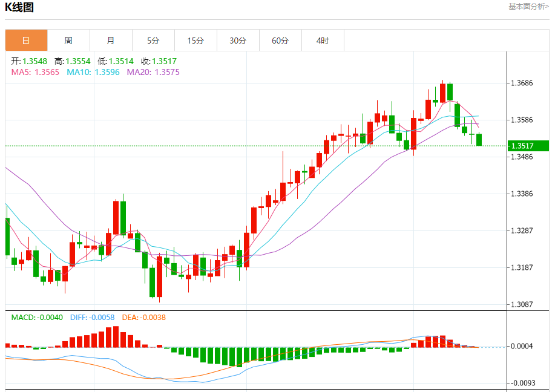Screen dimensions: 555x392
Task: Click the latest green candlestick at 1.3517
Action: pos(479,139)
